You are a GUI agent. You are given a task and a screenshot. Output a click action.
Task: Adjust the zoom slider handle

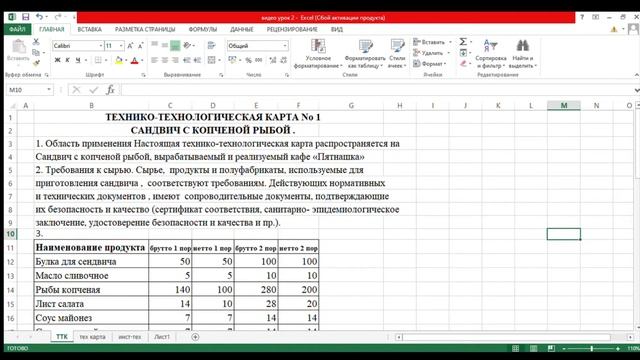click(x=591, y=349)
